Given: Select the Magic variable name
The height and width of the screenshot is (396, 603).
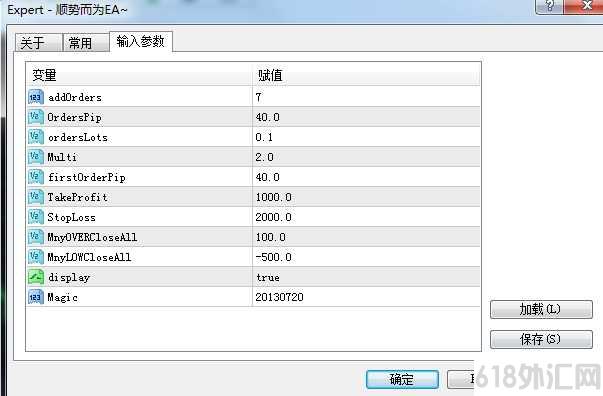Looking at the screenshot, I should click(62, 297).
